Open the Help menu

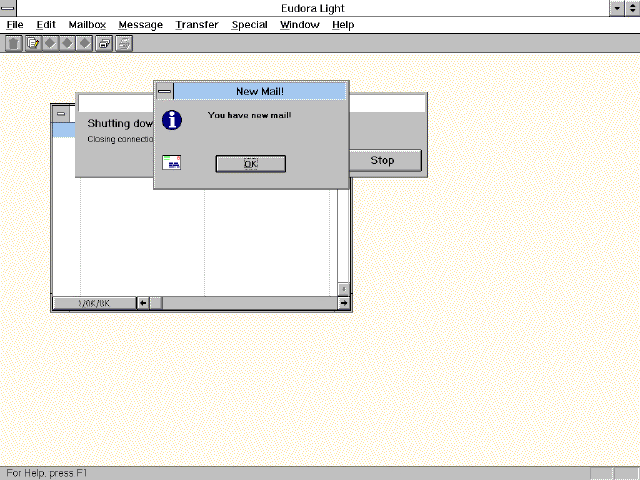343,25
